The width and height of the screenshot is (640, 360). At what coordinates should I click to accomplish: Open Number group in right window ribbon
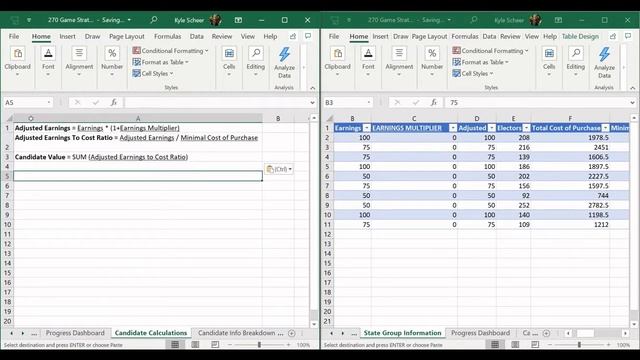(432, 62)
